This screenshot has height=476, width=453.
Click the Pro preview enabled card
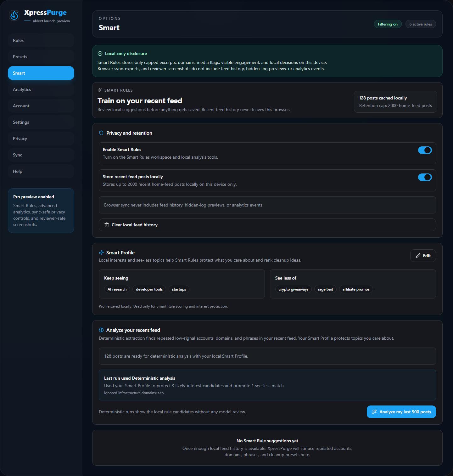[41, 211]
